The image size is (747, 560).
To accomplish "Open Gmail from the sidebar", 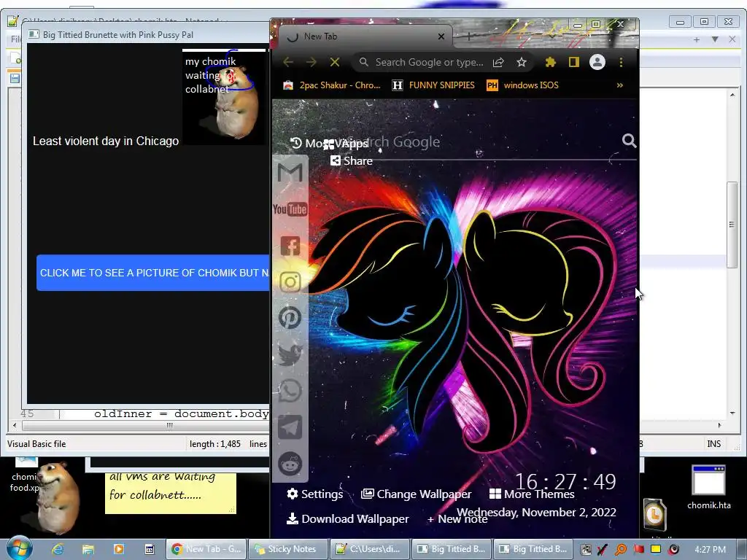I will coord(290,172).
